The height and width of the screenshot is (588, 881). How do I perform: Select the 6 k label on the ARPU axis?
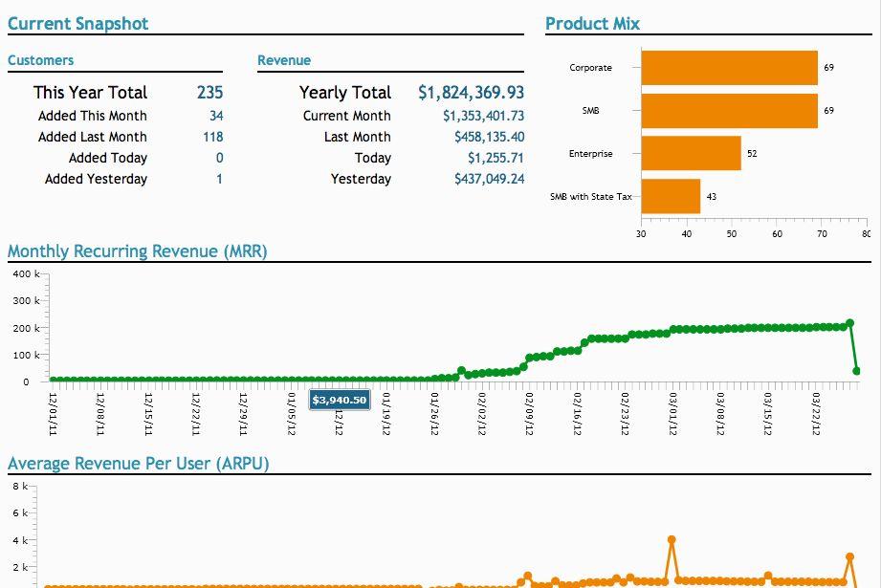point(20,513)
